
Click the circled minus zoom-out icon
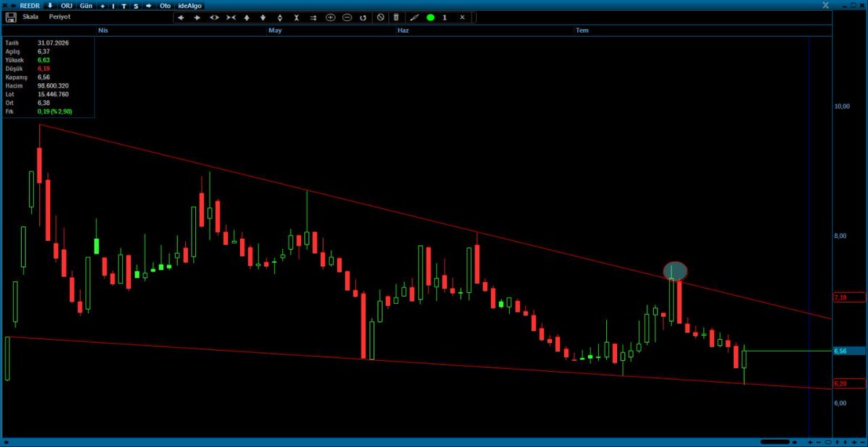tap(347, 17)
